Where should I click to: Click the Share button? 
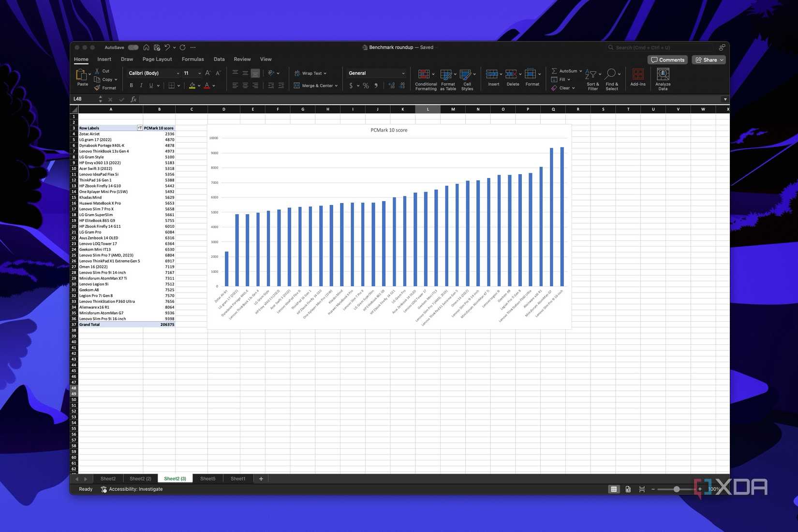pos(709,60)
